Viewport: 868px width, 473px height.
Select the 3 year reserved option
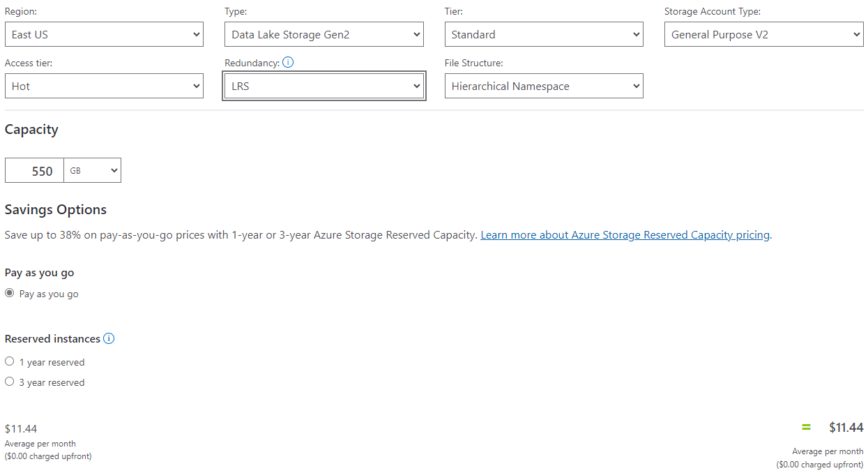coord(9,381)
